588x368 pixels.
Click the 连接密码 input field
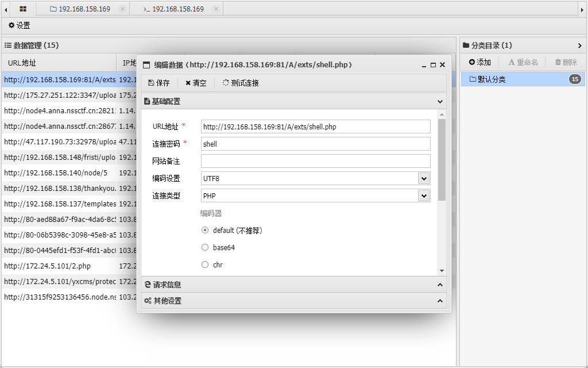point(315,144)
